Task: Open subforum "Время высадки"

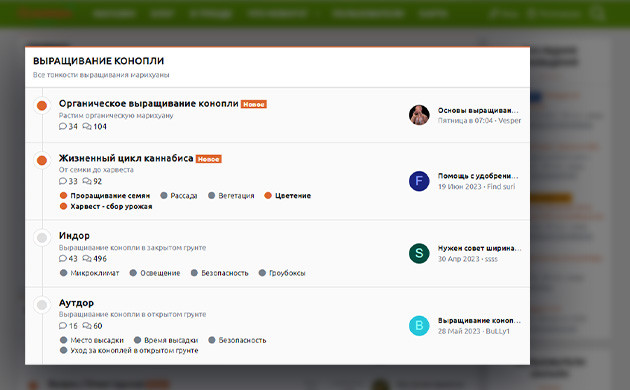Action: pos(171,340)
